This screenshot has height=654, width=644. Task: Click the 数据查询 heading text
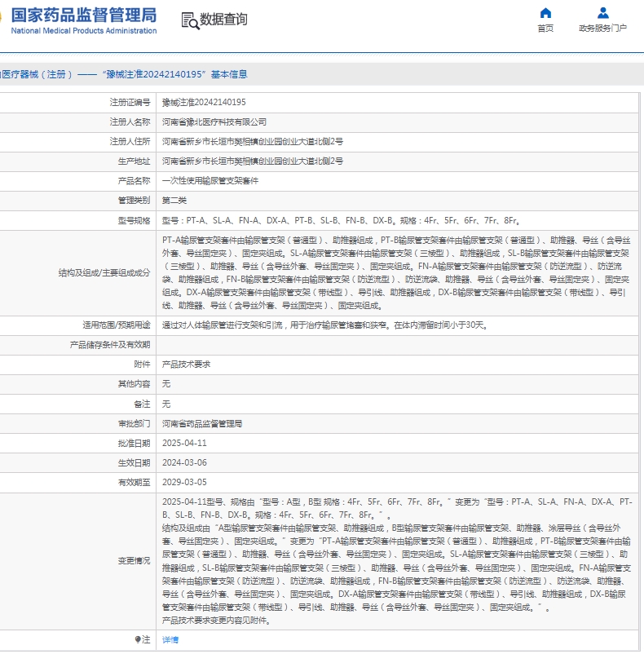coord(223,20)
